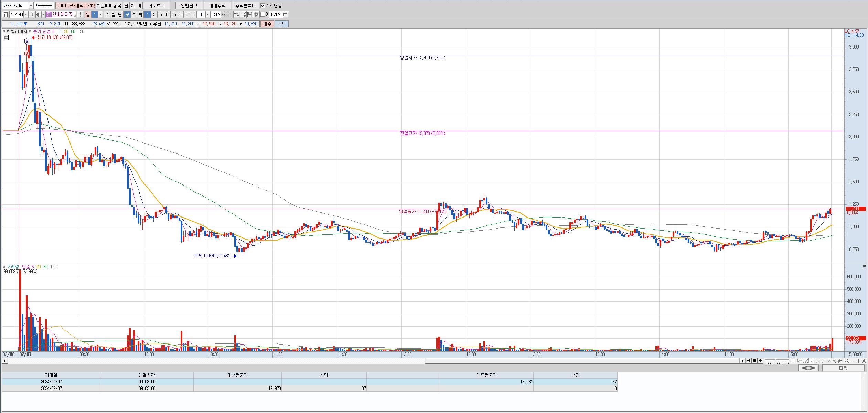Select the 5-minute interval button
The width and height of the screenshot is (868, 413).
(x=161, y=14)
